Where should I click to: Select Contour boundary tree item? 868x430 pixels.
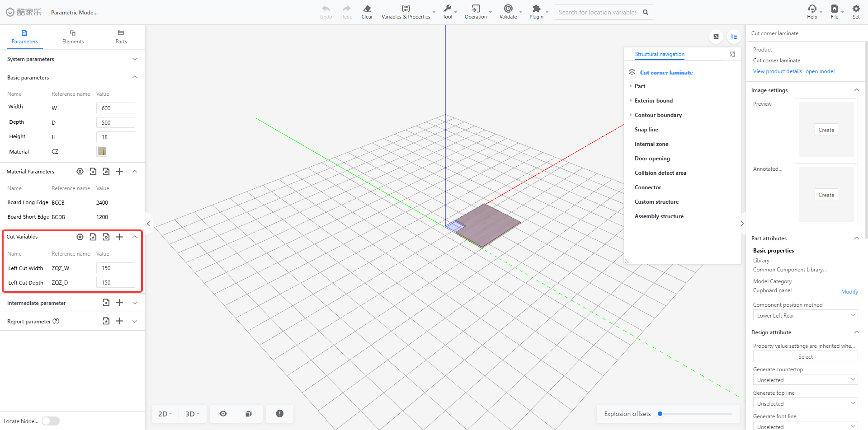[658, 115]
